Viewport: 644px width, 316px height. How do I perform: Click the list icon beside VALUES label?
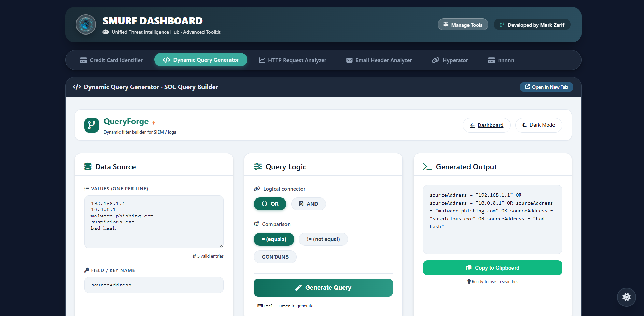click(87, 189)
